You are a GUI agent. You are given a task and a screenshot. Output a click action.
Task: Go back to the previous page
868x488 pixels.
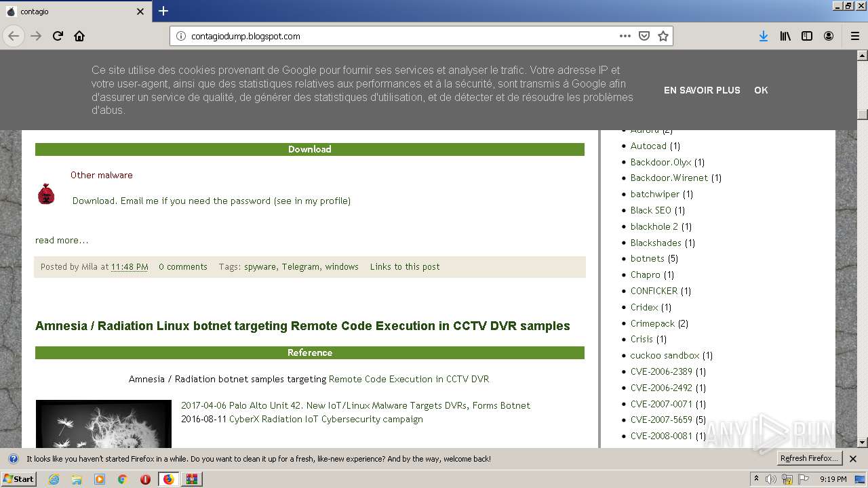point(14,36)
